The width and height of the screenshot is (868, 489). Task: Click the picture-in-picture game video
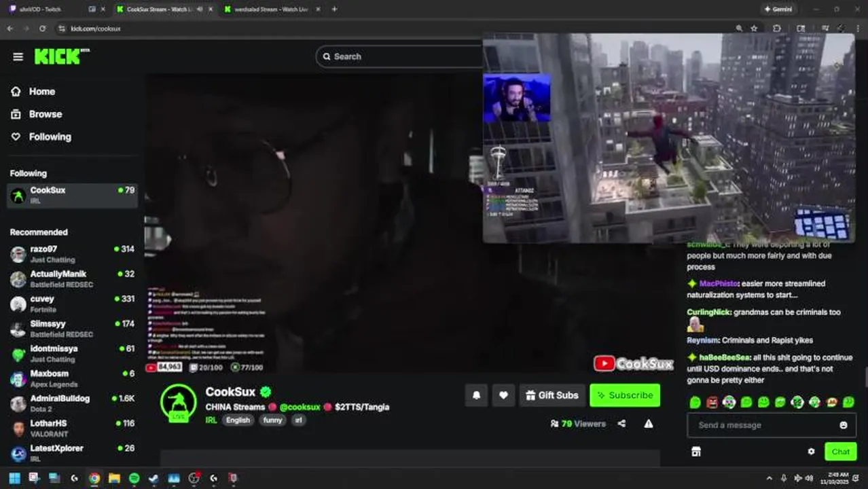coord(669,138)
